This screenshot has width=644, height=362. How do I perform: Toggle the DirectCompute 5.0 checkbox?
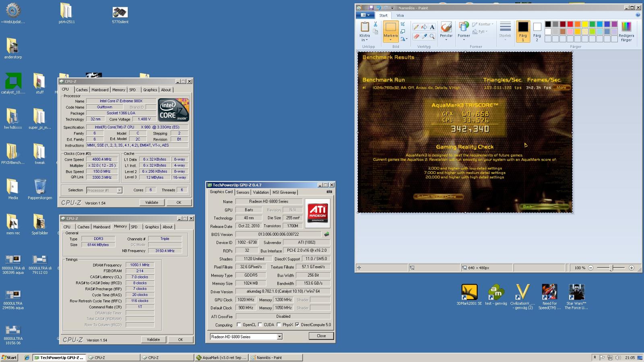[297, 325]
